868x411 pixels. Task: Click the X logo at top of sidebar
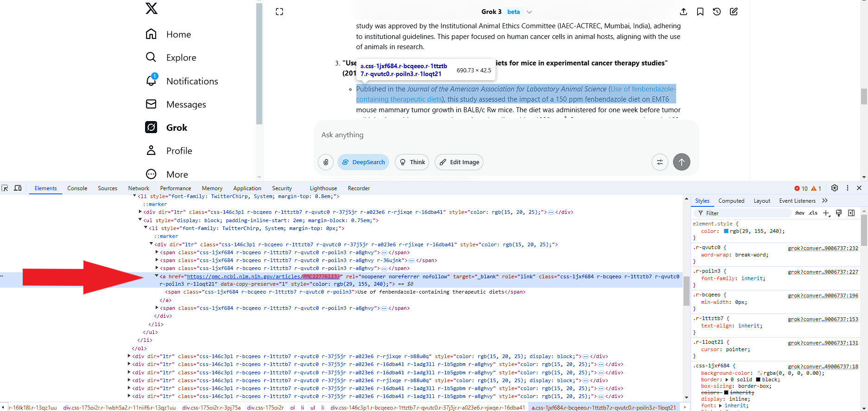[x=152, y=8]
